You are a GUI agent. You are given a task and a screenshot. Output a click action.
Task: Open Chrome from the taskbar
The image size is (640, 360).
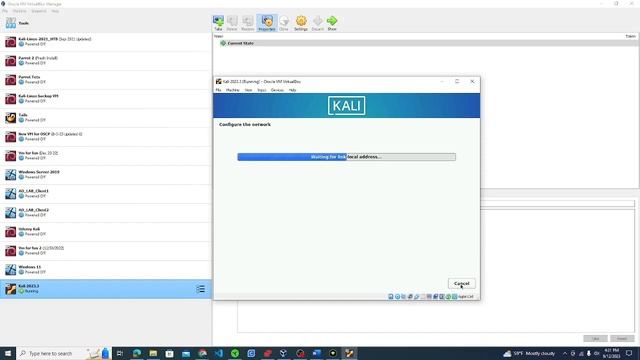click(202, 353)
